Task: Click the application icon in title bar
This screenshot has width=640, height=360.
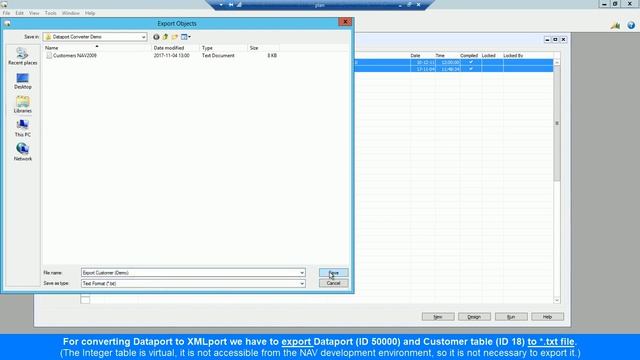Action: coord(4,4)
